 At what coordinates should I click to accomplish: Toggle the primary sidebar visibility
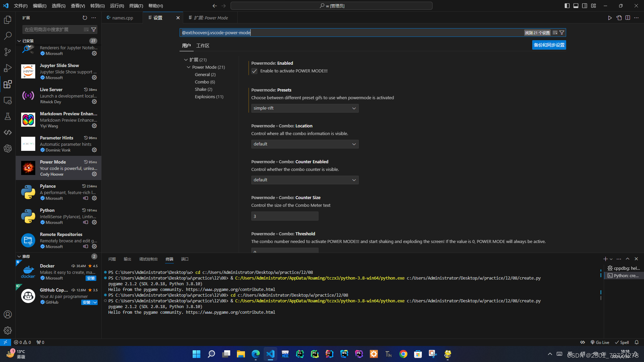pos(567,6)
